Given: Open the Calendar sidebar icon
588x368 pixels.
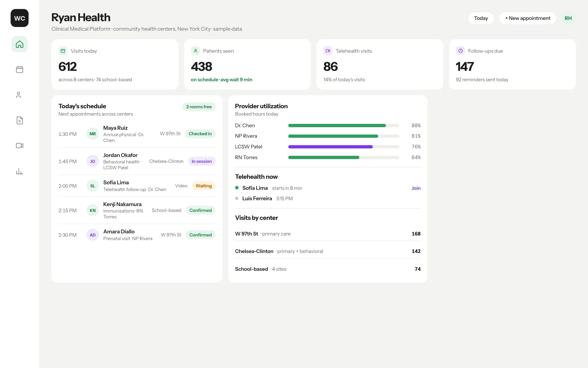Looking at the screenshot, I should pos(20,70).
